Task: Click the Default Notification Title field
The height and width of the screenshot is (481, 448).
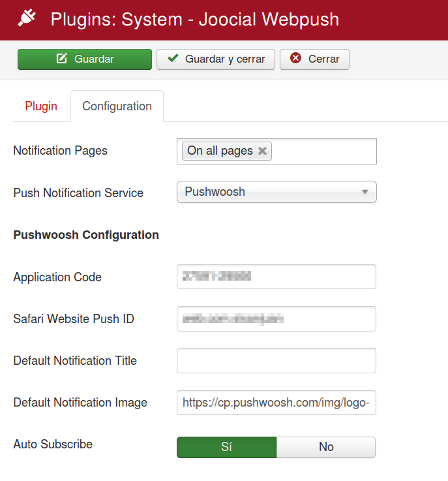Action: click(276, 360)
